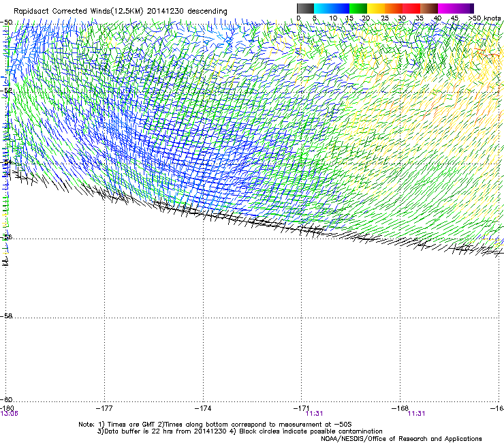The width and height of the screenshot is (504, 443).
Task: Click the 13:06 purple time label
Action: [9, 414]
